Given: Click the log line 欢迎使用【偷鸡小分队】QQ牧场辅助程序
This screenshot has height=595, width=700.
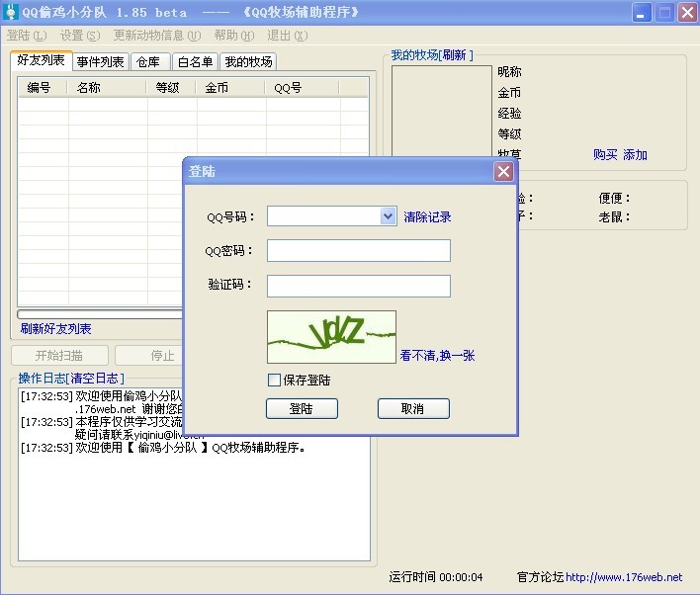Looking at the screenshot, I should [163, 448].
